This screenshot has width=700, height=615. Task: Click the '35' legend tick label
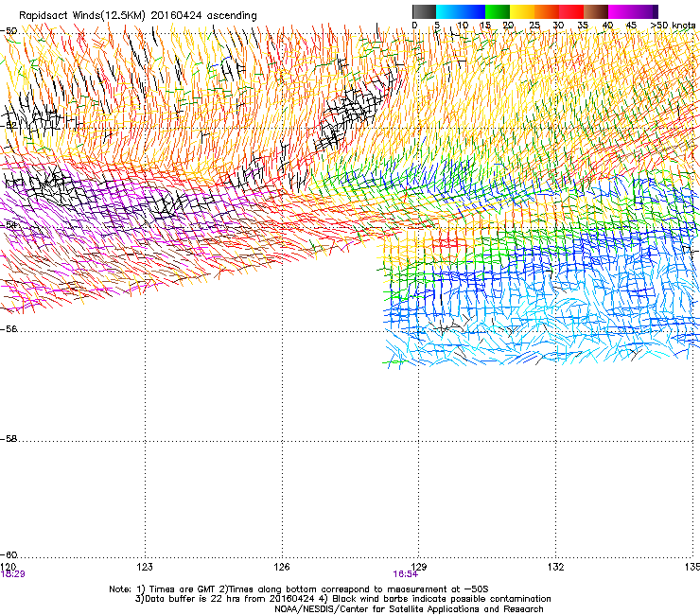pyautogui.click(x=583, y=26)
